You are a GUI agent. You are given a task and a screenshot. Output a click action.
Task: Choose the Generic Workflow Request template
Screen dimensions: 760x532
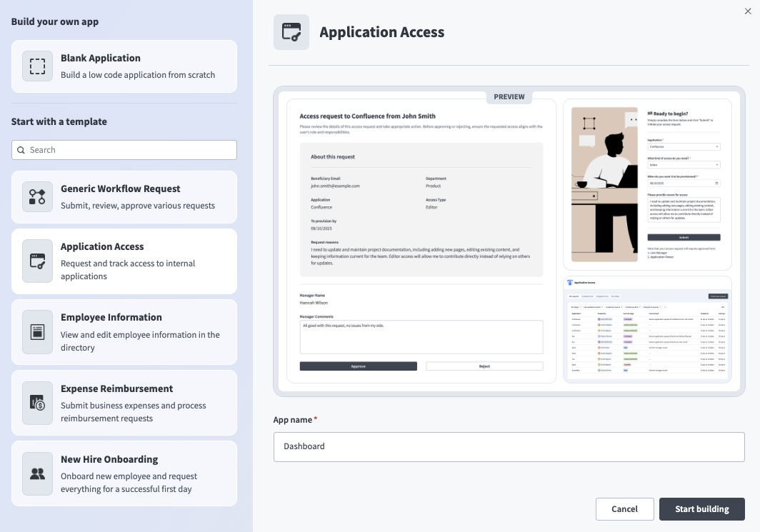pos(124,197)
